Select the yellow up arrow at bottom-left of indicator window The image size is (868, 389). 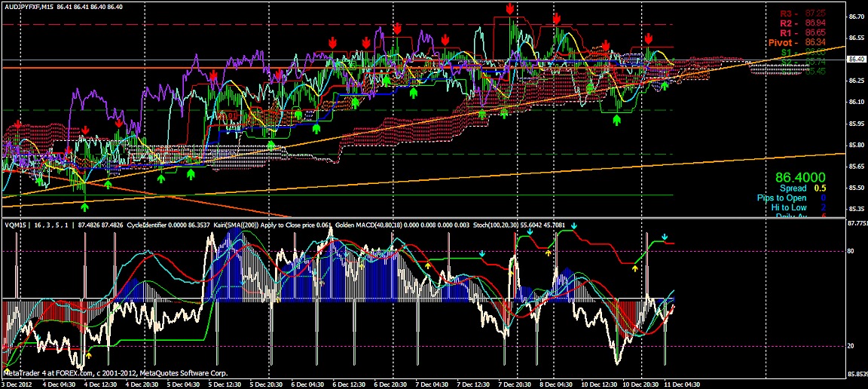[89, 355]
